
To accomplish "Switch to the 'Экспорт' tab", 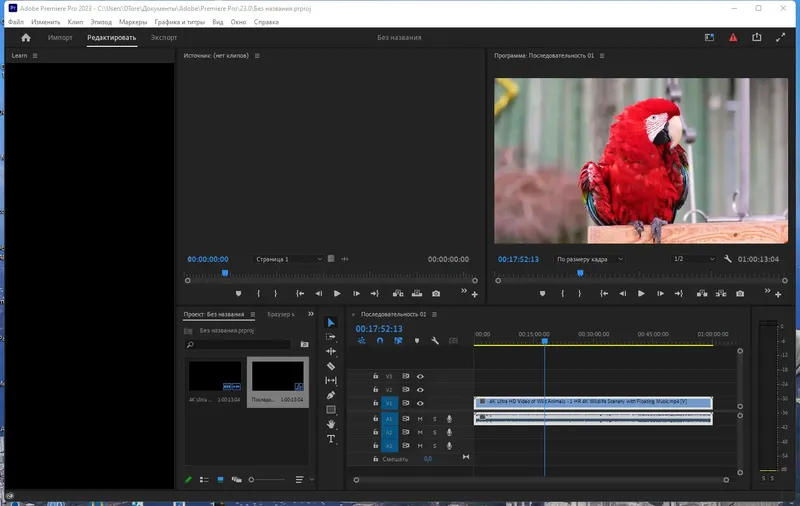I will point(164,37).
